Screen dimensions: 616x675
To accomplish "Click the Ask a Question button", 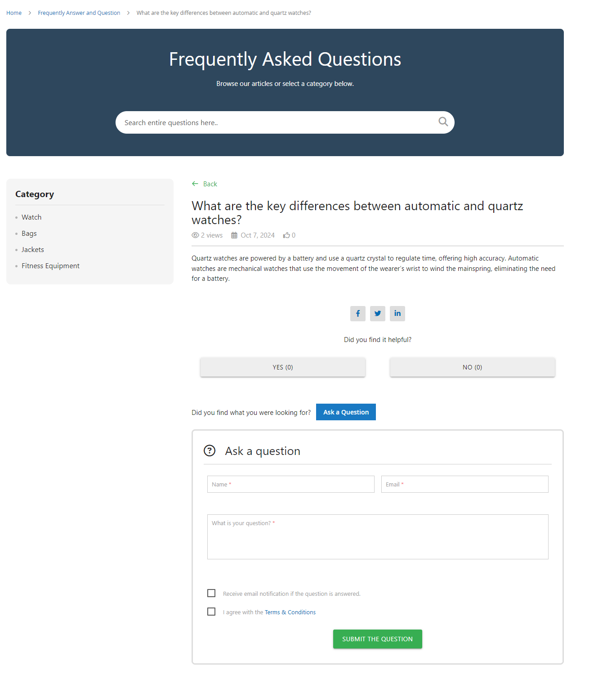I will pos(346,412).
